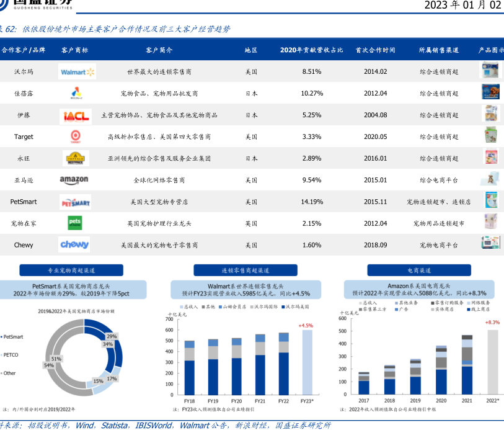This screenshot has height=430, width=504.
Task: Click the Chewy logo
Action: (x=75, y=245)
